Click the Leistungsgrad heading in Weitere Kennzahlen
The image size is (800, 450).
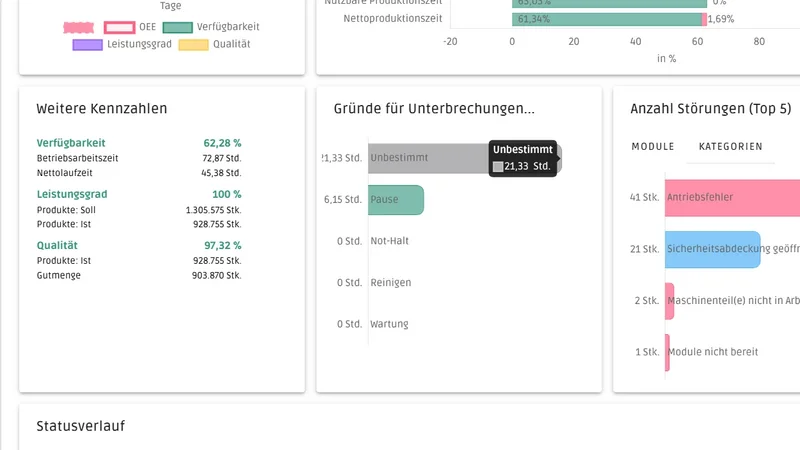pyautogui.click(x=72, y=194)
